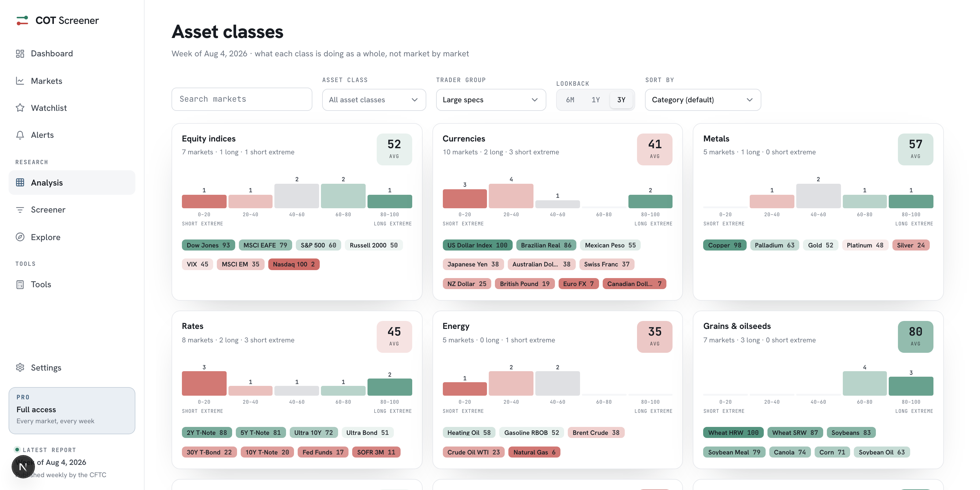Click the COT Screener logo icon

point(22,21)
